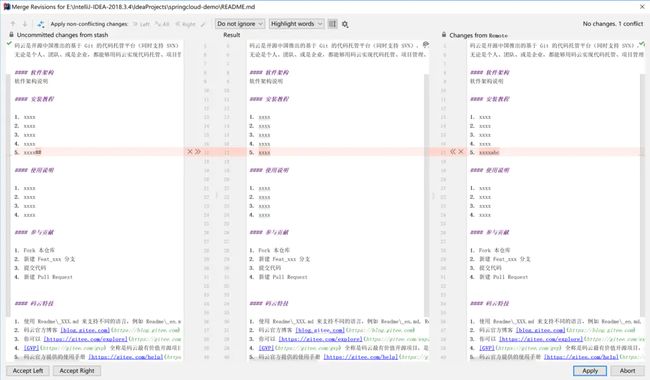Click the IntelliJ icon in title bar
This screenshot has height=380, width=650.
7,7
